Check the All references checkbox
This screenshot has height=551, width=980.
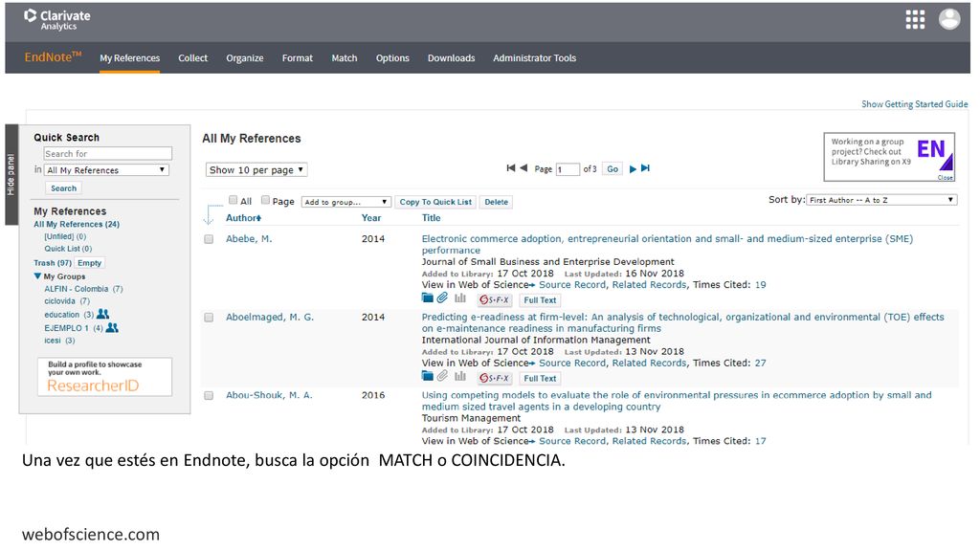234,200
